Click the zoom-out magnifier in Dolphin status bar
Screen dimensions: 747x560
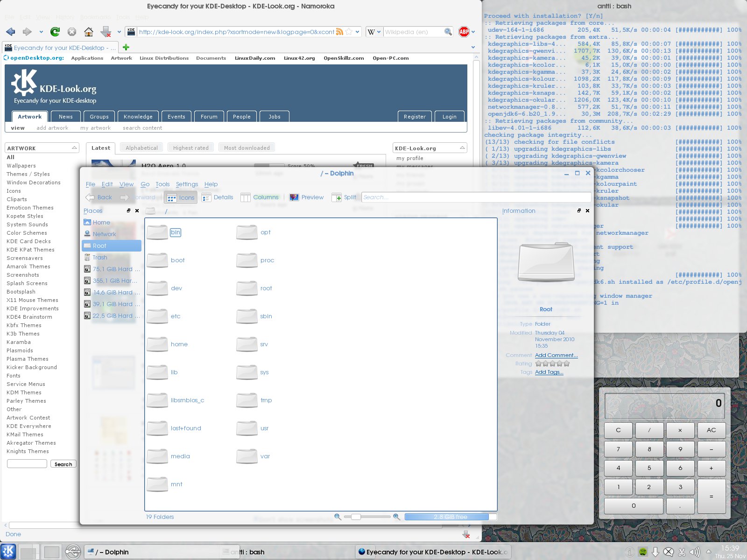[x=338, y=517]
